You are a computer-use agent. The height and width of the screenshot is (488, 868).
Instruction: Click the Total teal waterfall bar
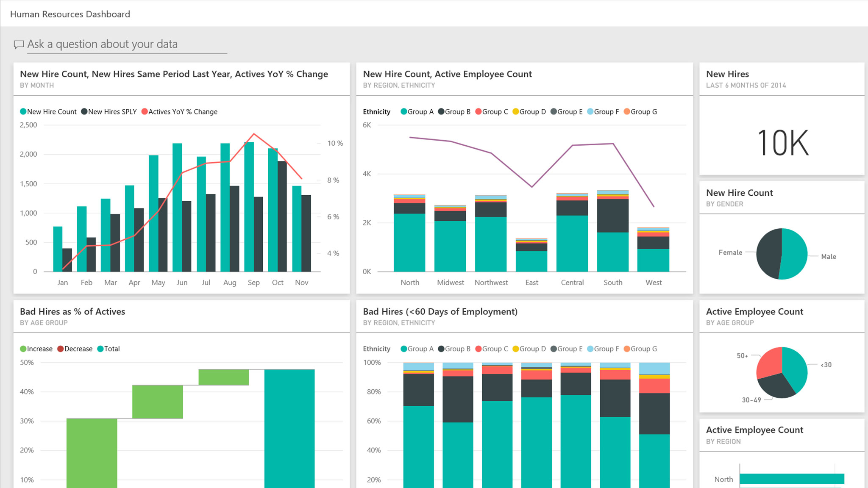click(289, 428)
